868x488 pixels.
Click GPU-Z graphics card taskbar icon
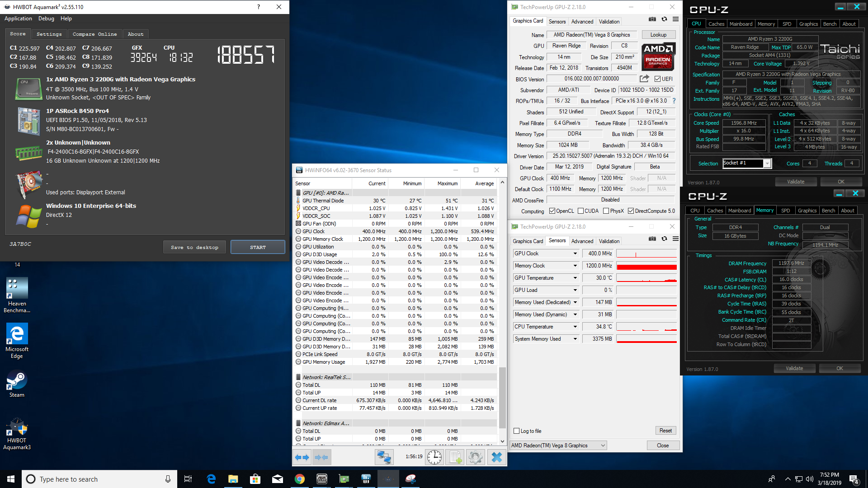344,479
